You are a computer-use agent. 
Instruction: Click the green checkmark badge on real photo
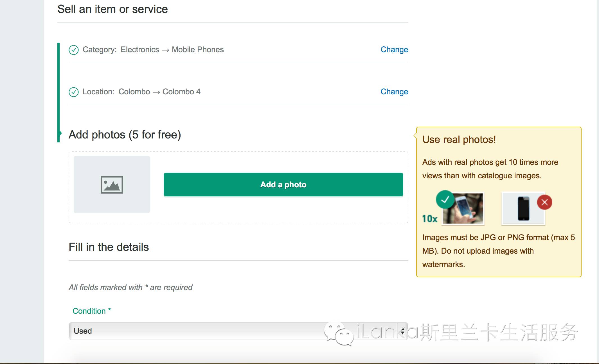click(445, 200)
